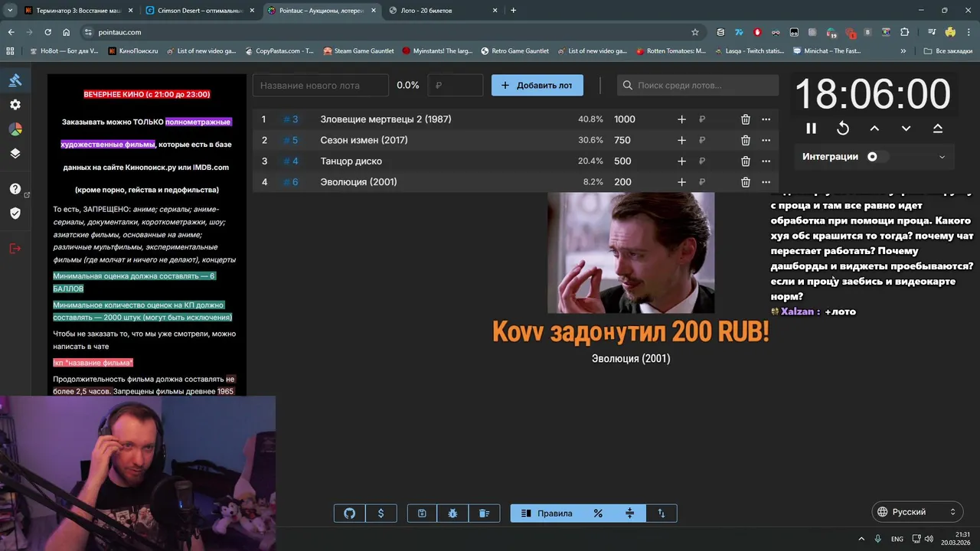Image resolution: width=980 pixels, height=551 pixels.
Task: Show hidden system tray icons
Action: pyautogui.click(x=861, y=539)
